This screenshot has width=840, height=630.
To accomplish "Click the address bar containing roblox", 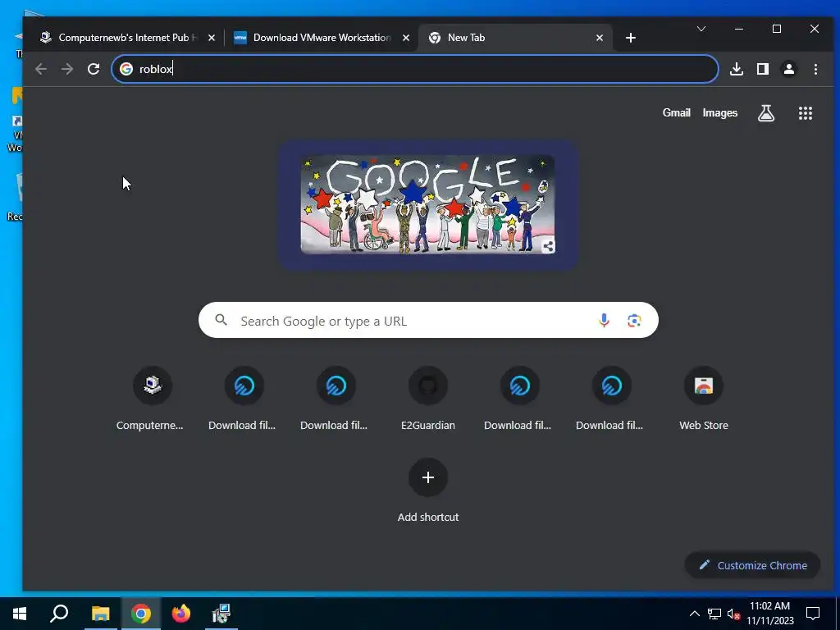I will [414, 69].
